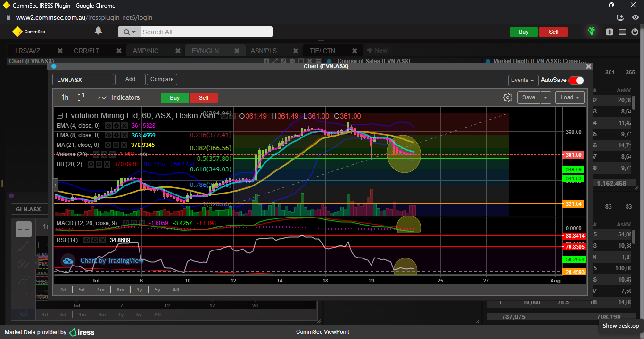Open the candlestick chart style selector
Image resolution: width=644 pixels, height=339 pixels.
81,97
